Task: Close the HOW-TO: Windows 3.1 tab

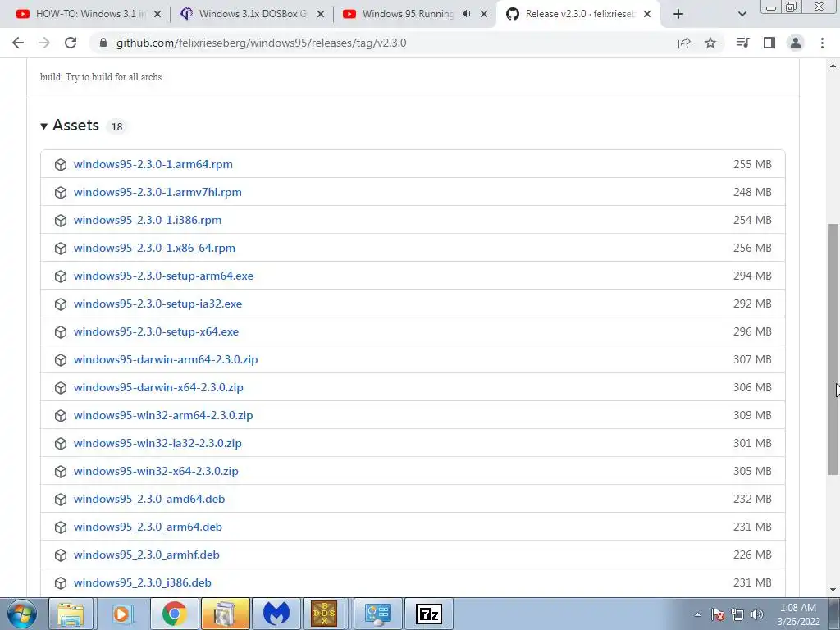Action: [x=157, y=14]
